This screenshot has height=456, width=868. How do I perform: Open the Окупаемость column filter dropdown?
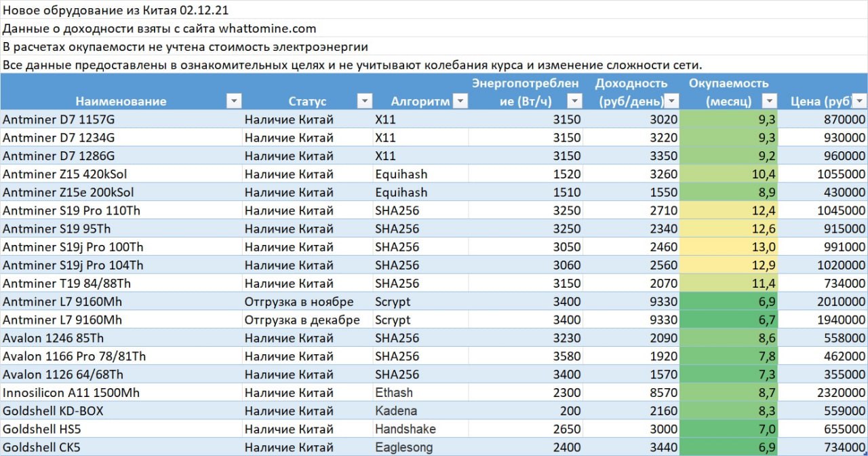[x=770, y=101]
